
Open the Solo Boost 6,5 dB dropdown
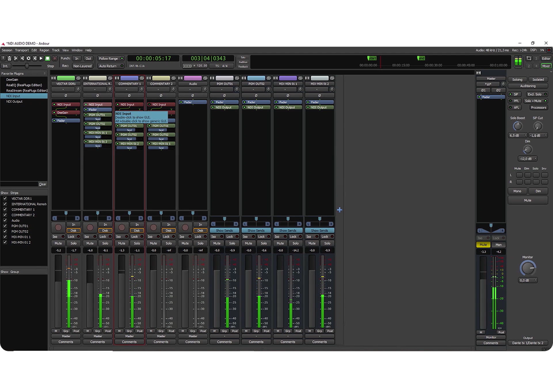[518, 135]
